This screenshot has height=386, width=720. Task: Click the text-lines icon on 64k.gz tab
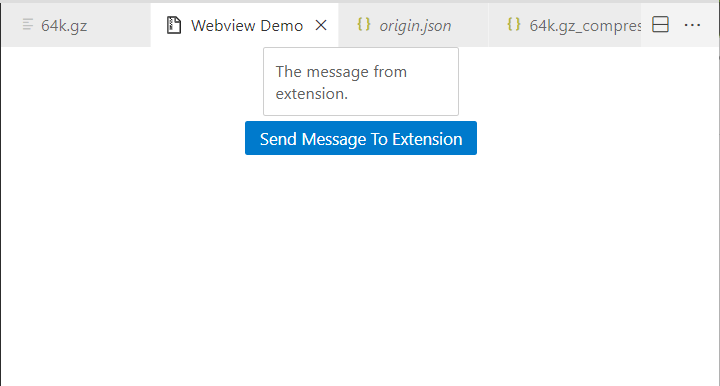click(x=28, y=25)
